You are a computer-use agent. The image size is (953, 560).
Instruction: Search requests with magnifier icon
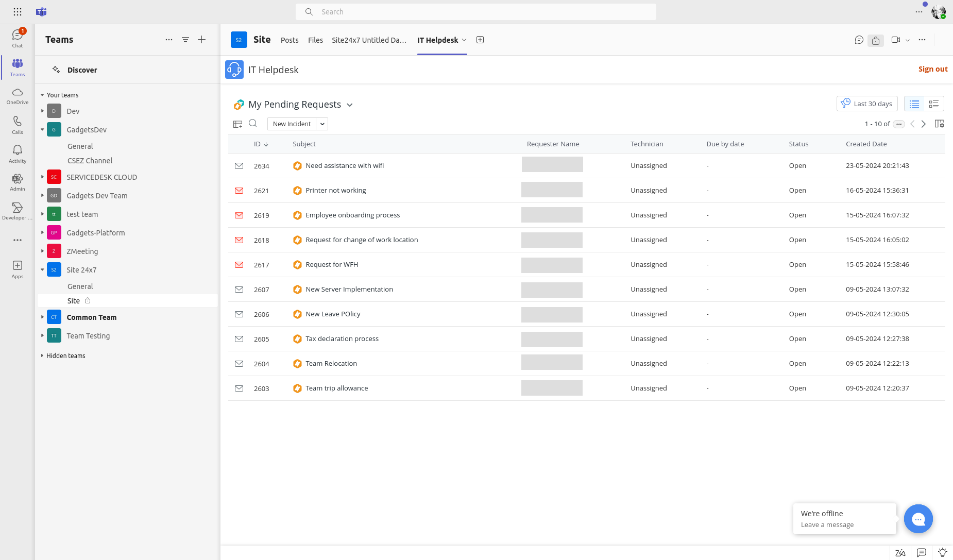click(253, 123)
